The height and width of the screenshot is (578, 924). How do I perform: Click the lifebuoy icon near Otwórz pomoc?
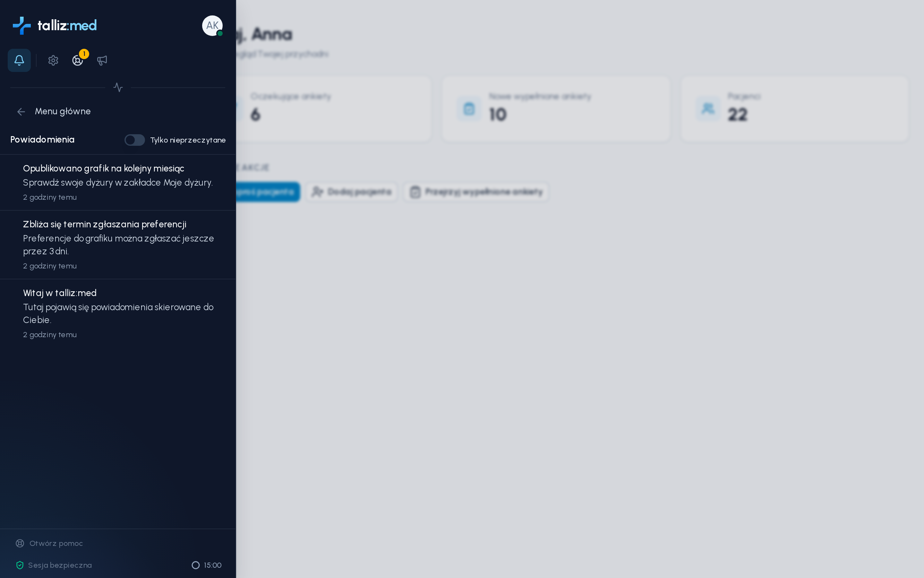point(20,543)
